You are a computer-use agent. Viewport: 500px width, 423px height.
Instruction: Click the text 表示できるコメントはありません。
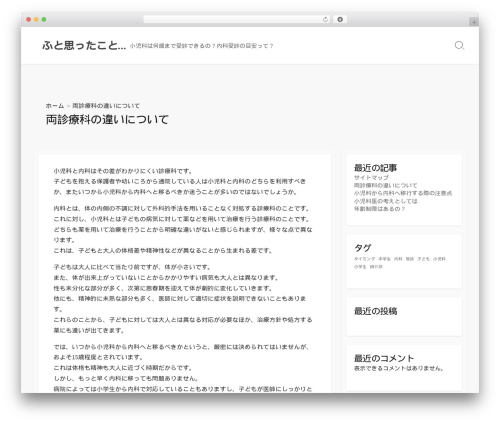click(399, 368)
